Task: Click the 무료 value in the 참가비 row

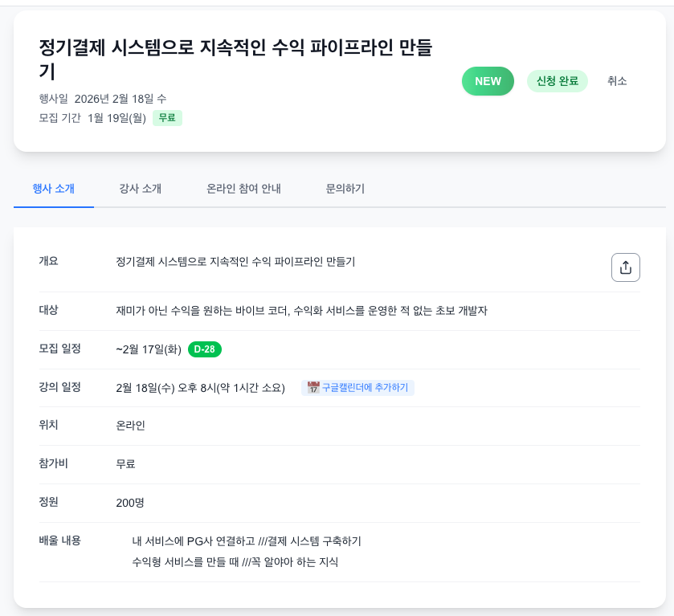Action: [x=125, y=464]
